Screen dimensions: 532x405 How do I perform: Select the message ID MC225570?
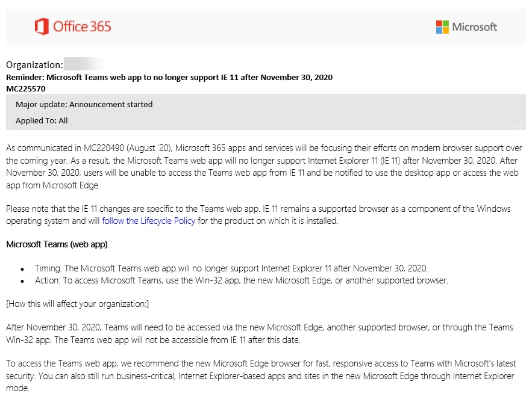[26, 89]
